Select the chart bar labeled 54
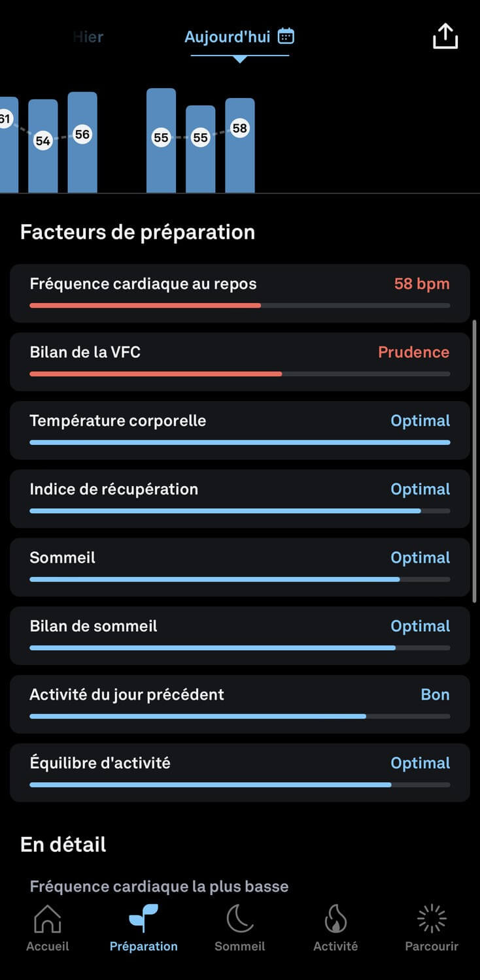The height and width of the screenshot is (980, 480). pos(43,146)
